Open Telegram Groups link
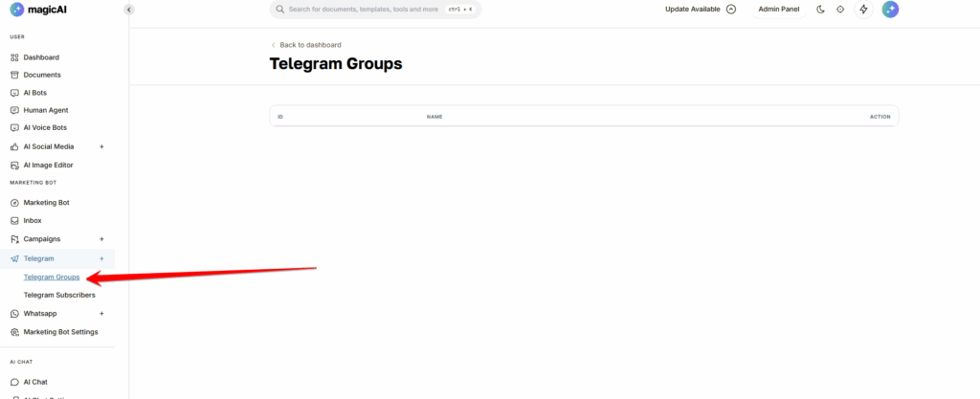Screen dimensions: 980x399 pyautogui.click(x=52, y=277)
